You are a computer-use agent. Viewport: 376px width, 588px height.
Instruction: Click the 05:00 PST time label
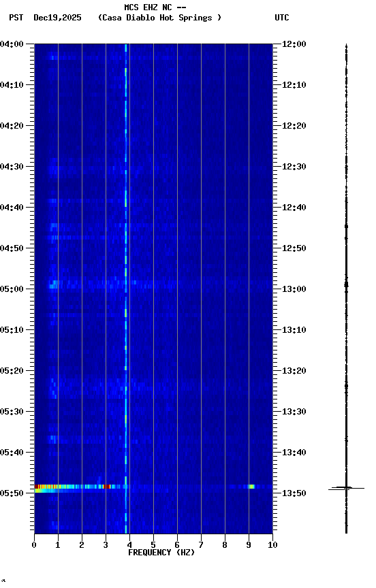[12, 289]
